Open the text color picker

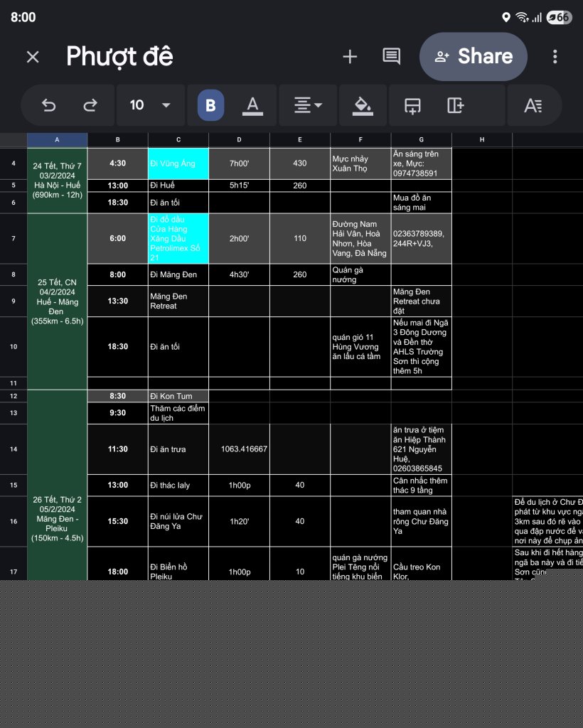(x=252, y=105)
